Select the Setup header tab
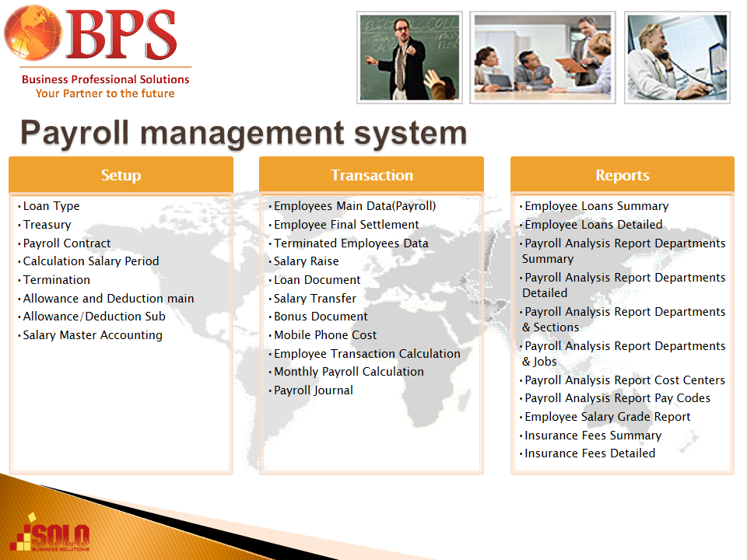Viewport: 747px width, 560px height. pos(121,176)
